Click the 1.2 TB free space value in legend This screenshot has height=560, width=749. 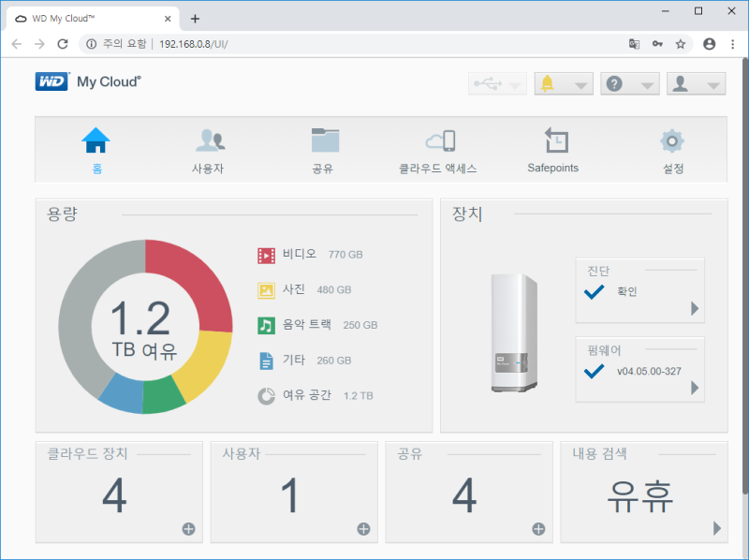point(359,396)
